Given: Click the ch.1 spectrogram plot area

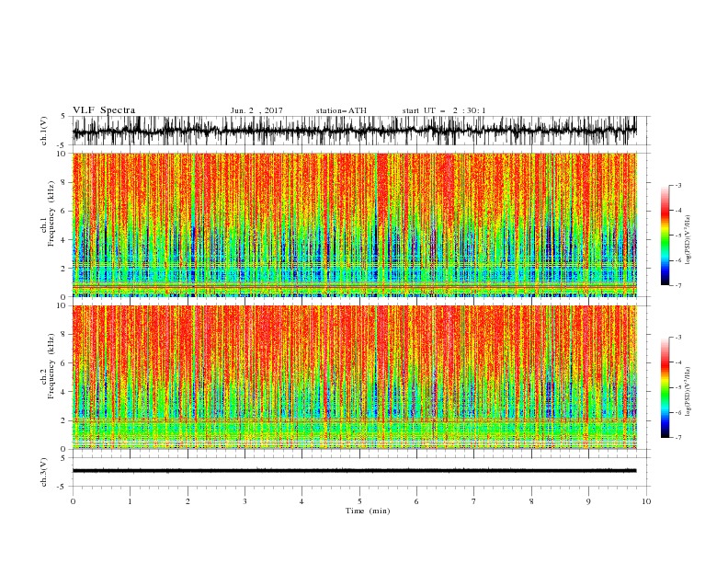Looking at the screenshot, I should (355, 224).
